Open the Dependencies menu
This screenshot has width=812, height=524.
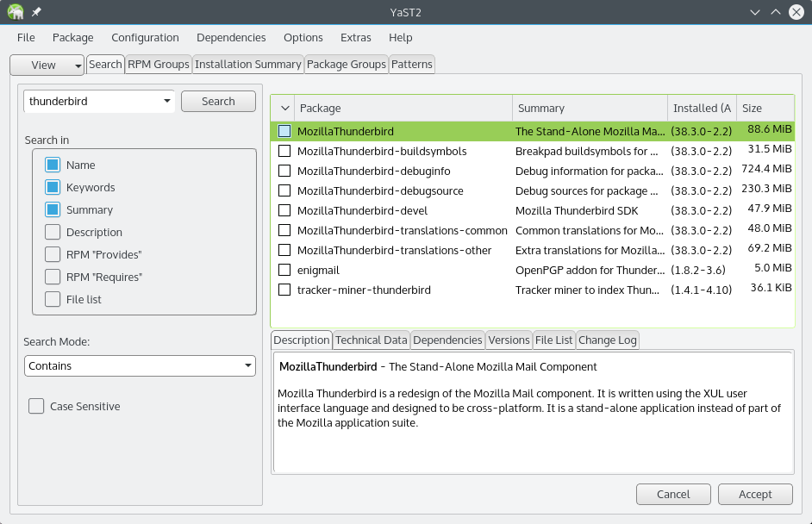[x=231, y=38]
